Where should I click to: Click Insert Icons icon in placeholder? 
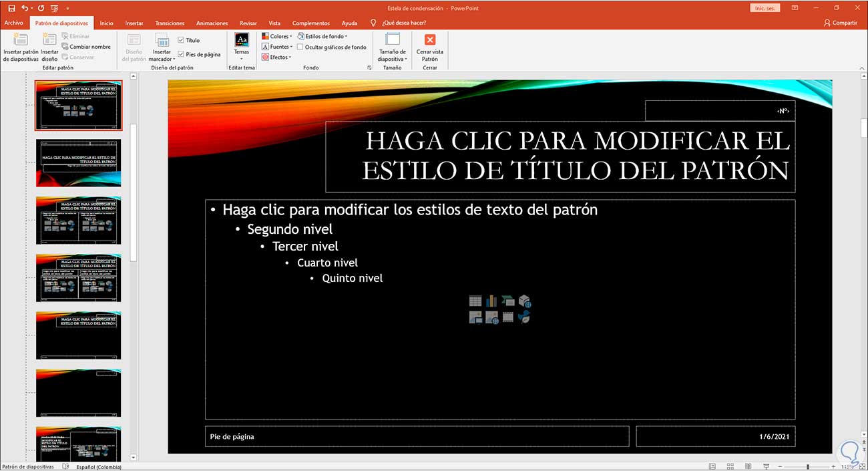[525, 317]
